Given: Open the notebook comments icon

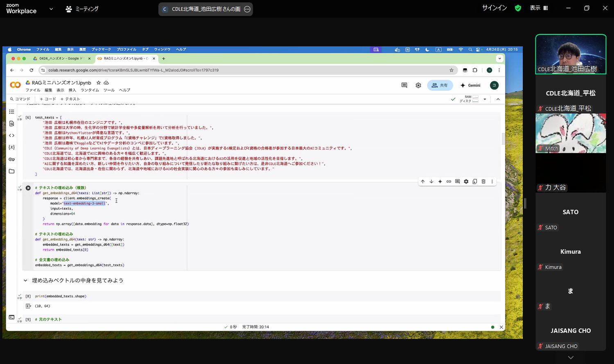Looking at the screenshot, I should [404, 85].
